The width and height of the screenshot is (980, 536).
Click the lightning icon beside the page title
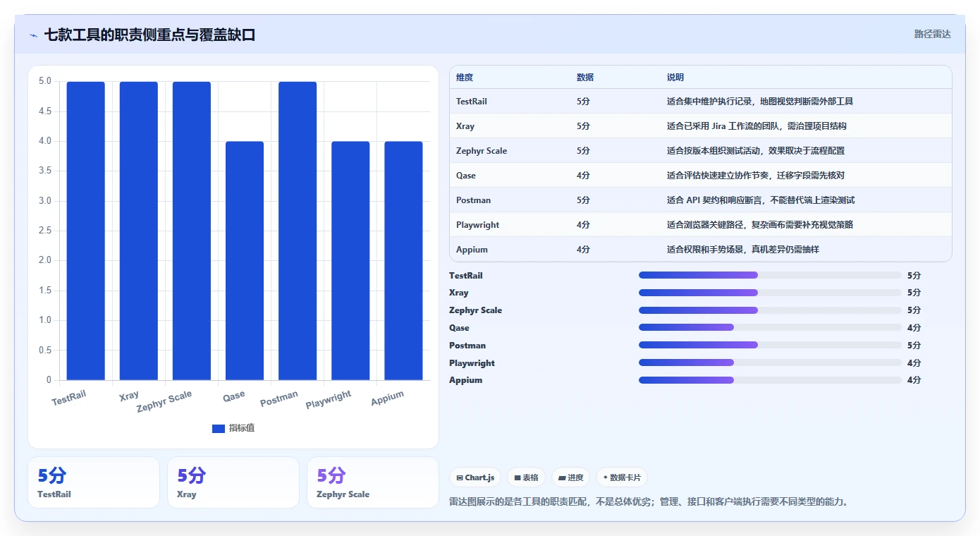[x=33, y=35]
